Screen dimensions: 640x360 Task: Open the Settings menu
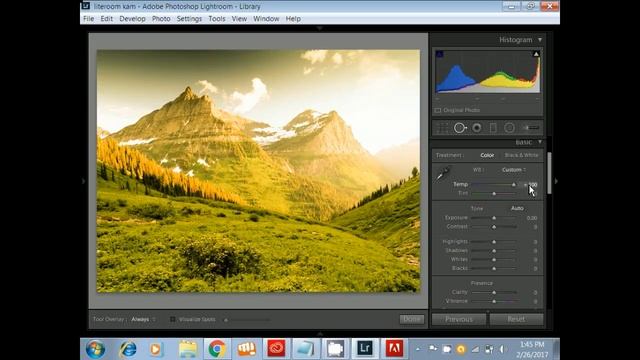pyautogui.click(x=189, y=19)
